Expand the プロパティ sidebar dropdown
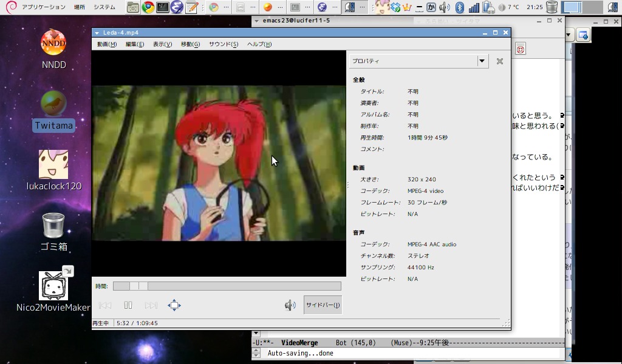This screenshot has width=622, height=364. (x=482, y=61)
